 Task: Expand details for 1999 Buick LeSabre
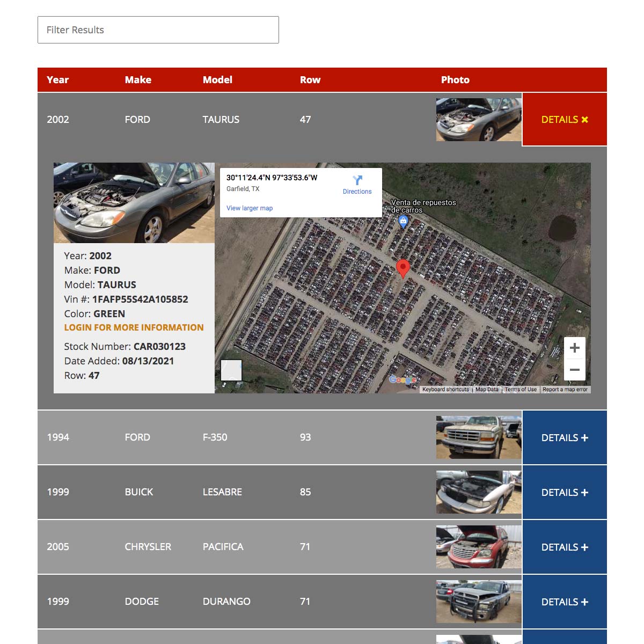[565, 493]
